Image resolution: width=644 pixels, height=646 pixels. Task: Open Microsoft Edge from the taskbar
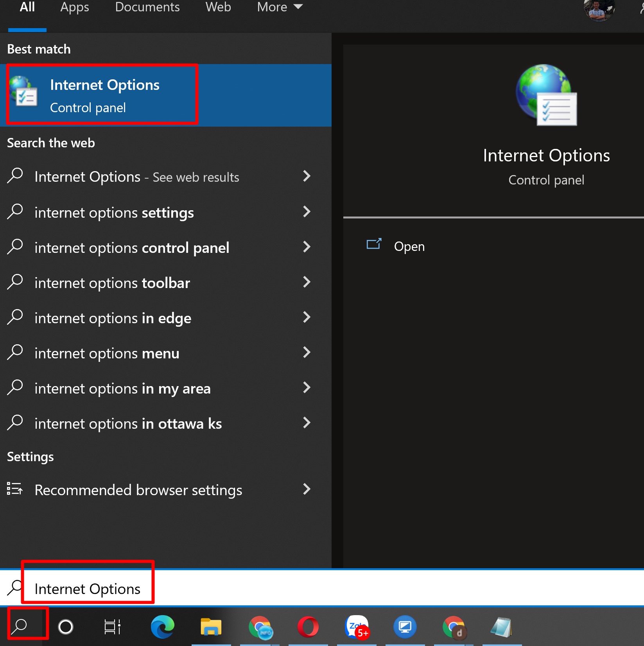162,627
